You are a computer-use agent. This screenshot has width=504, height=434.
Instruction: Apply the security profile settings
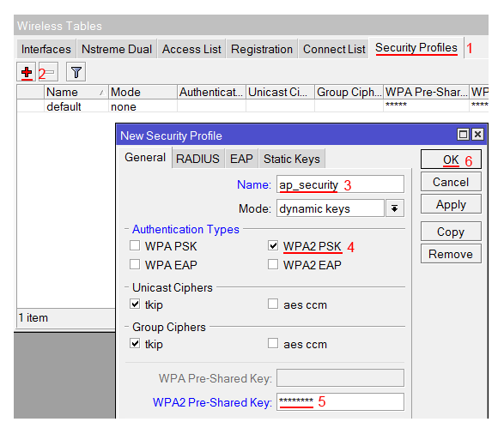(451, 204)
